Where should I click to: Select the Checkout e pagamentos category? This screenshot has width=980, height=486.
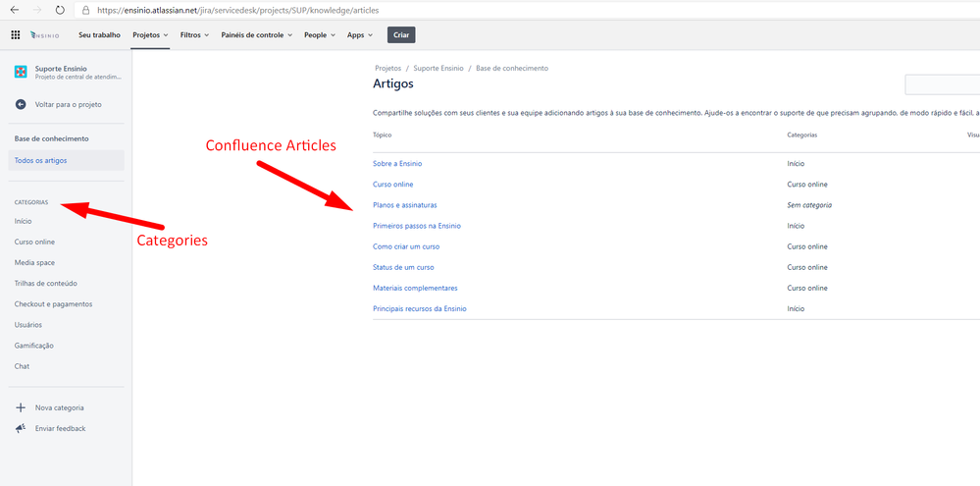click(53, 304)
